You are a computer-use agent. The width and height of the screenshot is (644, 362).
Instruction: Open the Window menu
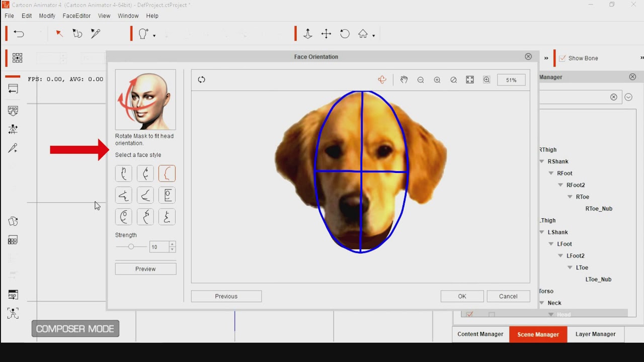click(128, 16)
